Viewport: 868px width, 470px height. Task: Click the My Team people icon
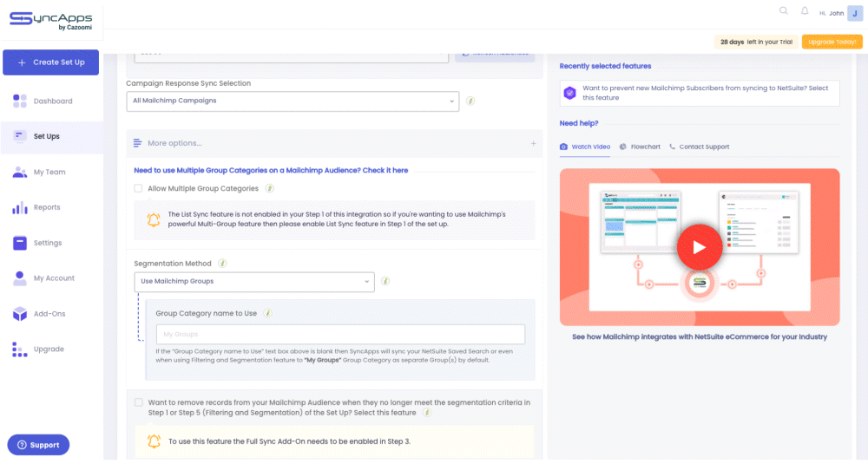coord(20,172)
